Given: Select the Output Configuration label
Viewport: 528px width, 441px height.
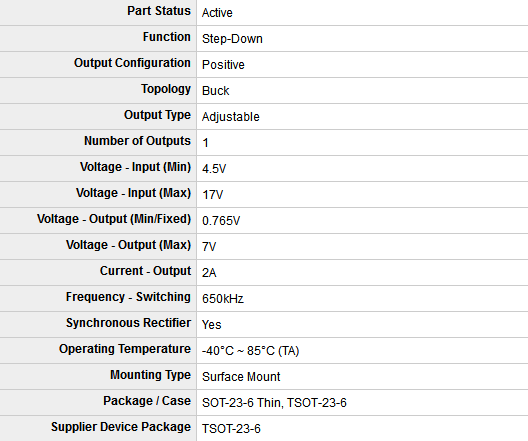Looking at the screenshot, I should coord(132,63).
